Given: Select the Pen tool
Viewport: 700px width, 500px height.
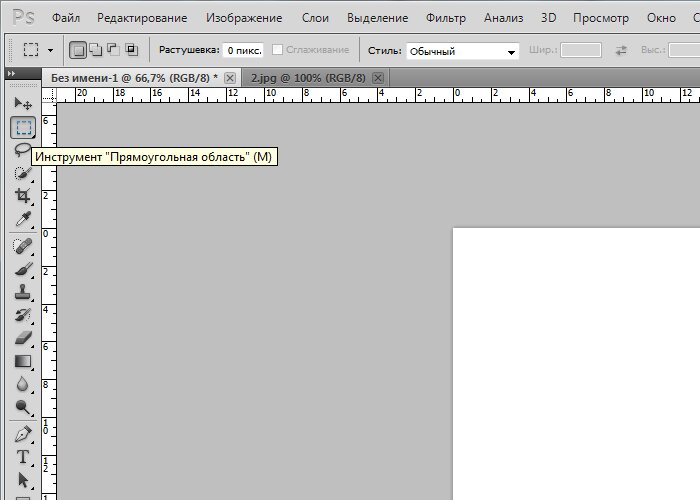Looking at the screenshot, I should pos(22,435).
